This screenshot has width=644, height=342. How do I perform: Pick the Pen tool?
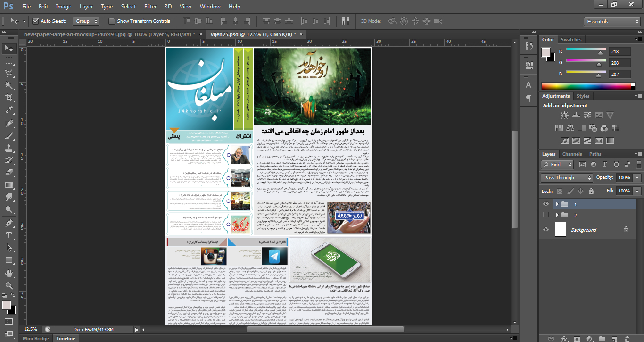pos(9,223)
